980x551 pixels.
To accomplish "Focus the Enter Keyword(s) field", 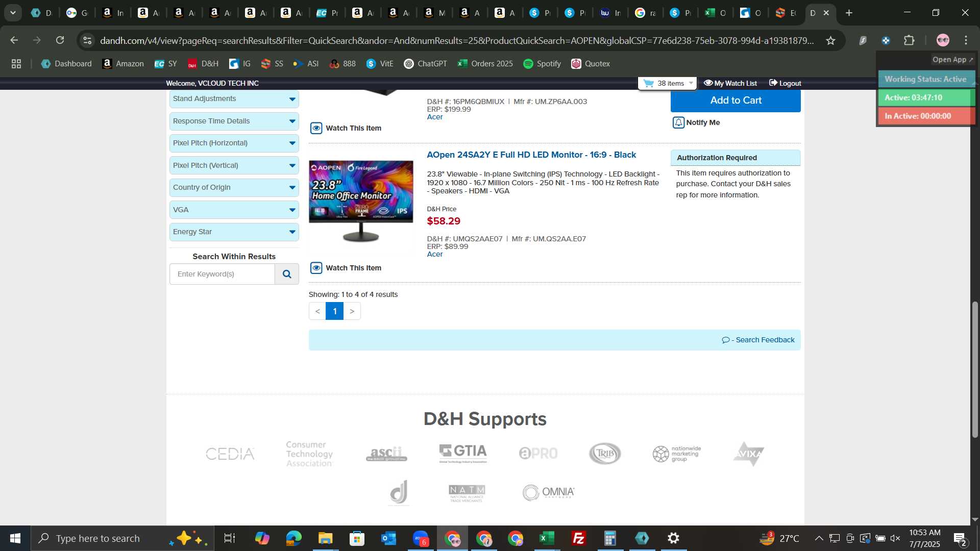I will coord(222,274).
